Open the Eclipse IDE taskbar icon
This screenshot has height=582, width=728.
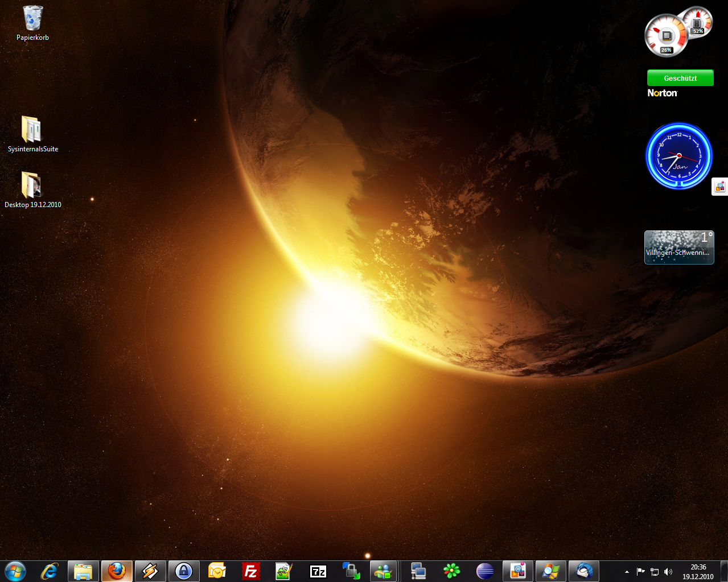coord(485,571)
